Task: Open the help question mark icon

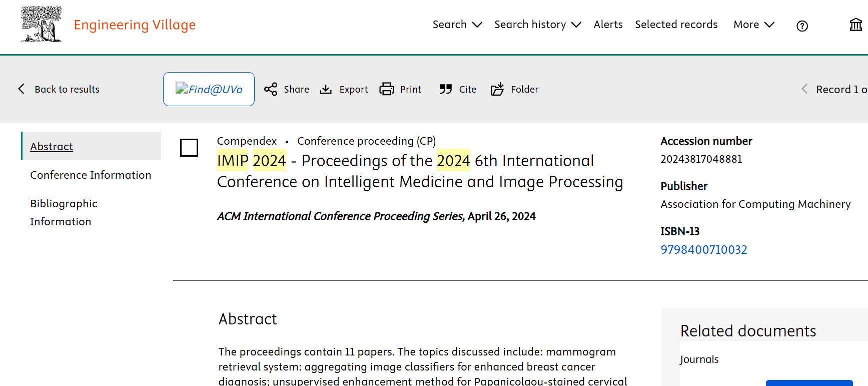Action: [802, 26]
